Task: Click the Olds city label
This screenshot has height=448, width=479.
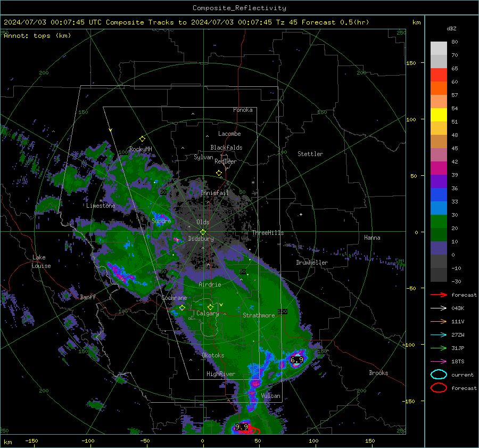Action: coord(203,222)
